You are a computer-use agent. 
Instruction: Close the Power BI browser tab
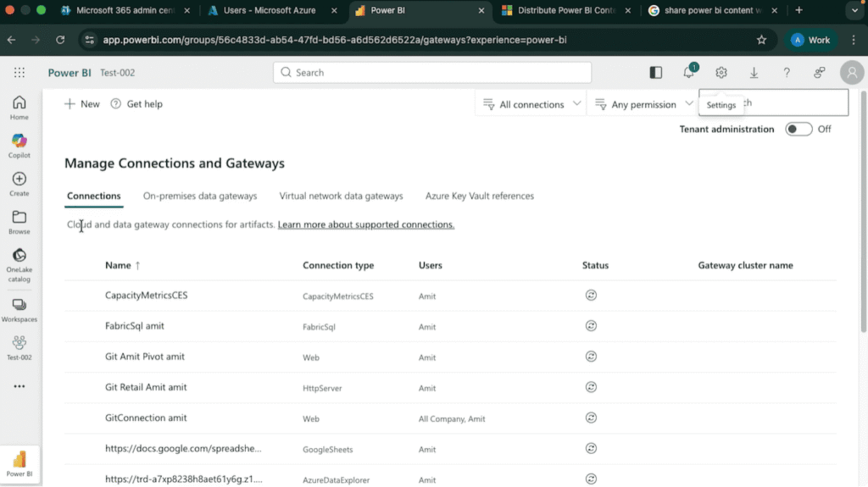pos(481,10)
